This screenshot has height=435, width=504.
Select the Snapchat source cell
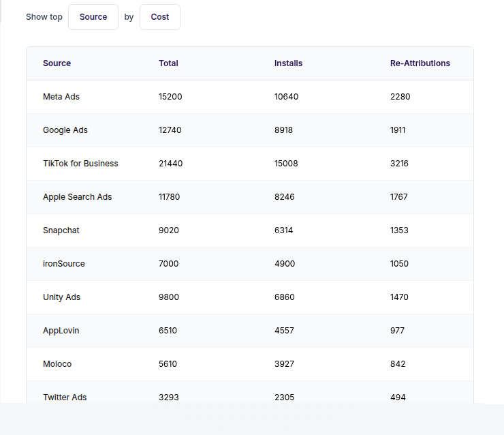61,230
